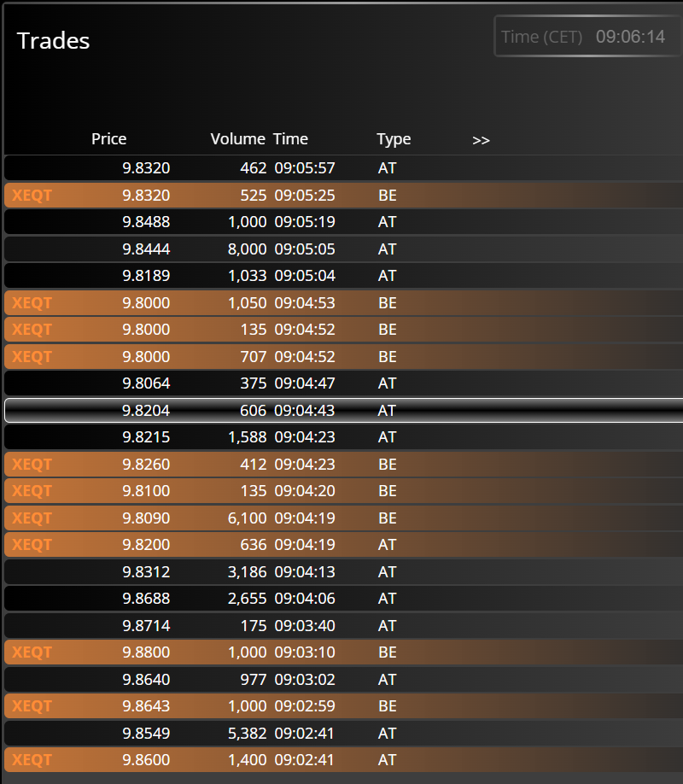Click the Type column header
The image size is (683, 784).
394,139
